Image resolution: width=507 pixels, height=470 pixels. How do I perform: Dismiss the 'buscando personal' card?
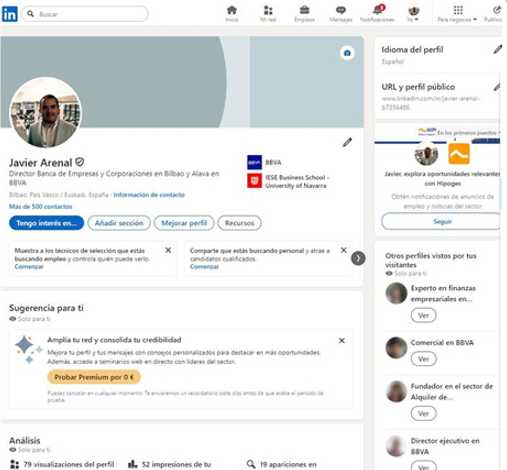(x=344, y=250)
